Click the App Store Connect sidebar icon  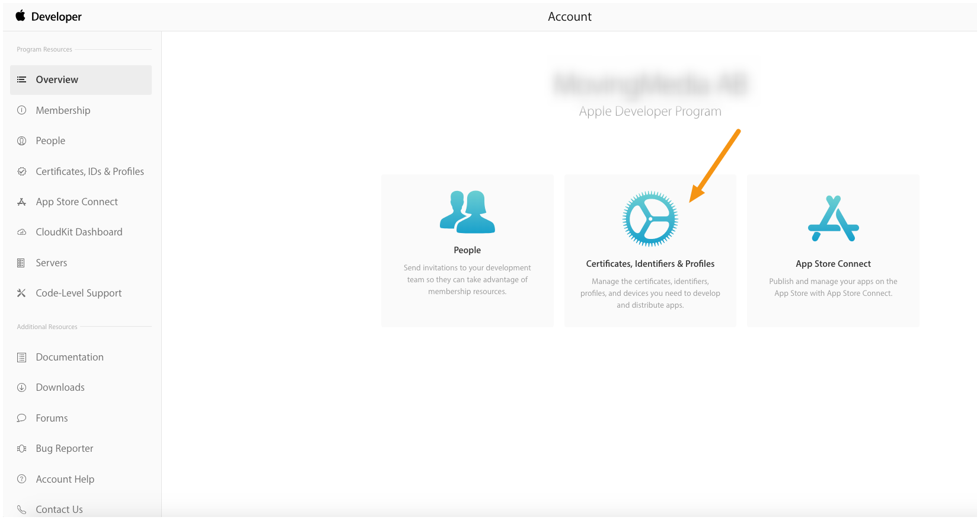(x=21, y=202)
